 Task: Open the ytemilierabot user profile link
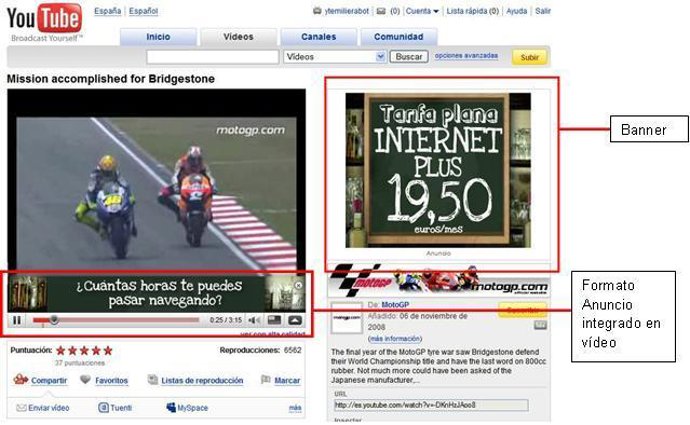tap(346, 11)
